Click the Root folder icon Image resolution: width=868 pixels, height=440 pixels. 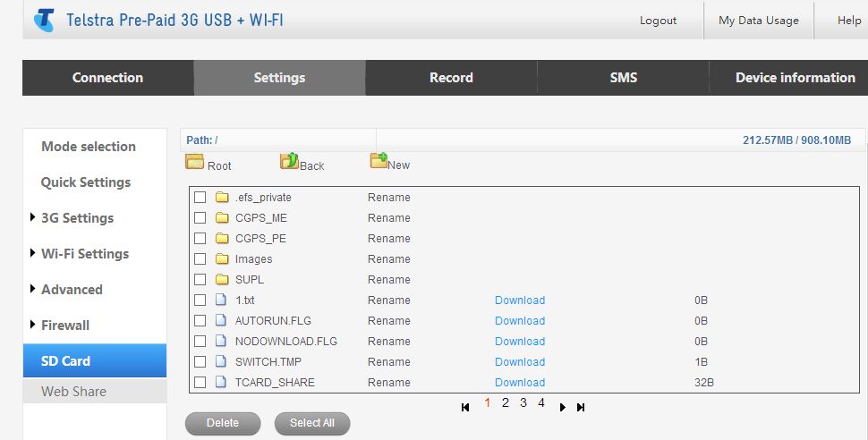coord(194,162)
